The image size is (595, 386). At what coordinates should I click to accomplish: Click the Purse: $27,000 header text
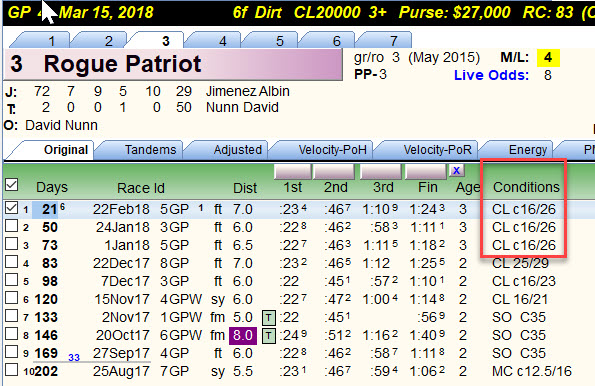[x=454, y=13]
